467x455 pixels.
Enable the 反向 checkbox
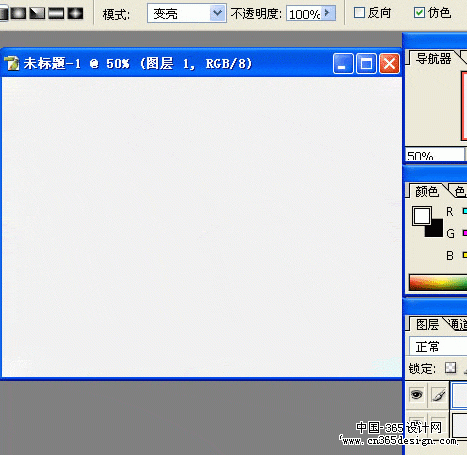point(359,13)
